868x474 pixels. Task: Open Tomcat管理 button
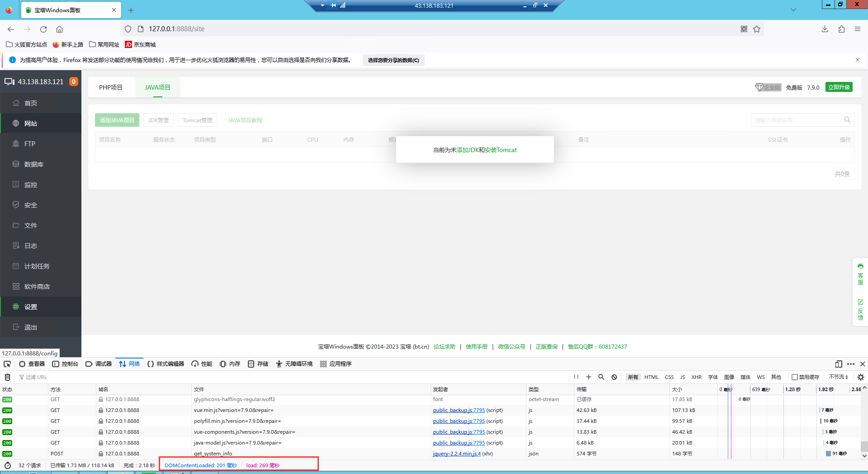(197, 120)
